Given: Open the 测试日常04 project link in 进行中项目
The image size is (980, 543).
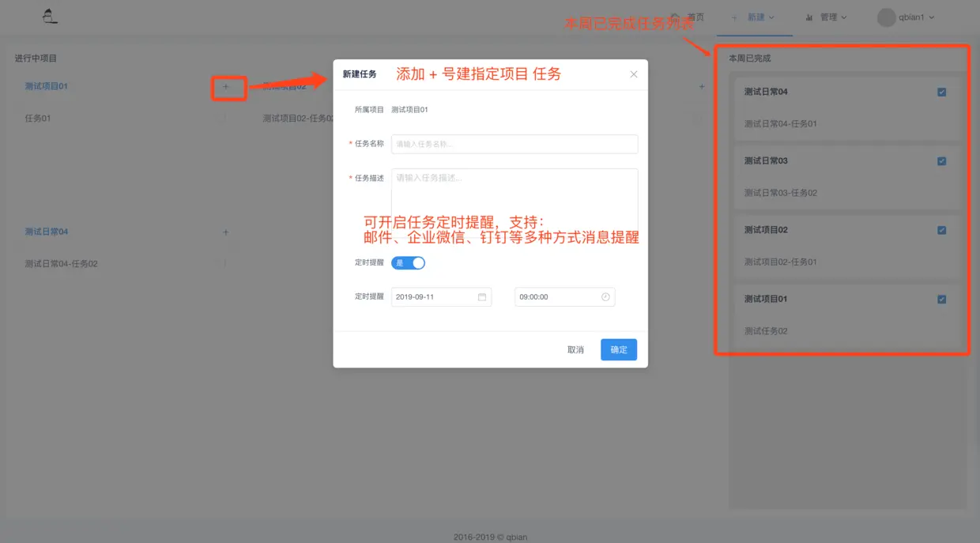Looking at the screenshot, I should pyautogui.click(x=47, y=232).
